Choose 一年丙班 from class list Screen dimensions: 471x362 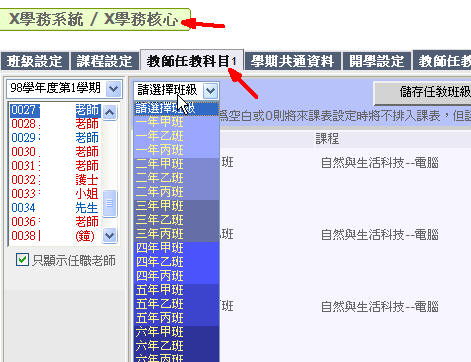tap(176, 150)
